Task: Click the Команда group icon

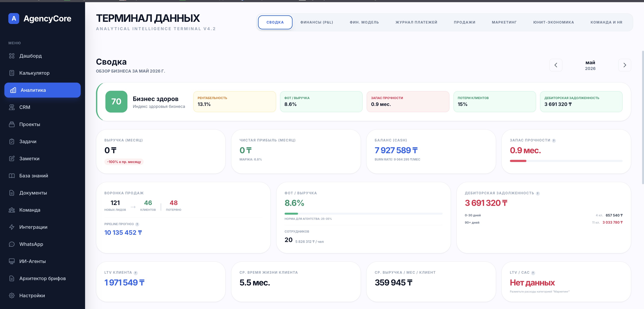Action: coord(12,210)
